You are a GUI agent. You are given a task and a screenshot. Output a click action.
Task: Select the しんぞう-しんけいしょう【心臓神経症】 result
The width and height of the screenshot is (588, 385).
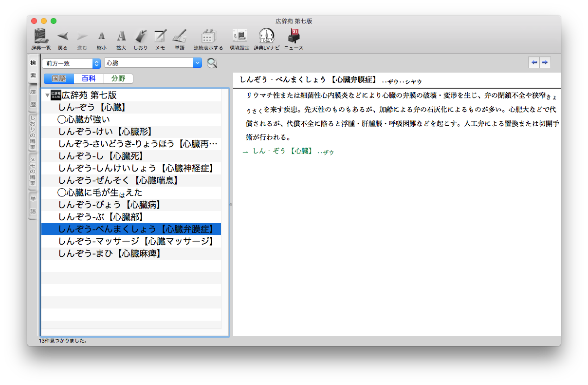click(x=131, y=168)
